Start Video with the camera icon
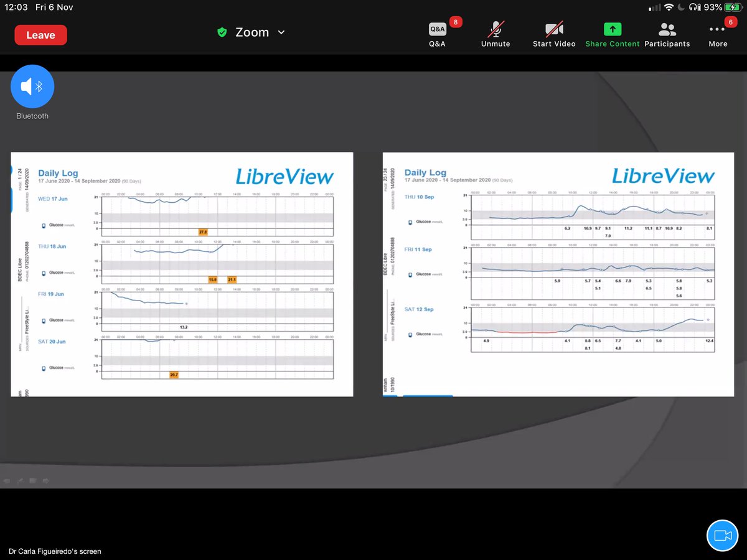Image resolution: width=747 pixels, height=560 pixels. (x=554, y=35)
